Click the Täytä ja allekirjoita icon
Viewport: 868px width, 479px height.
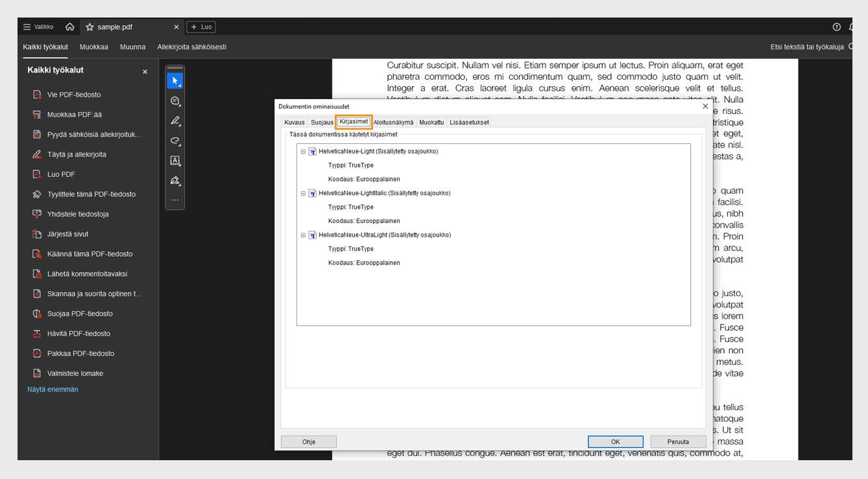tap(37, 154)
